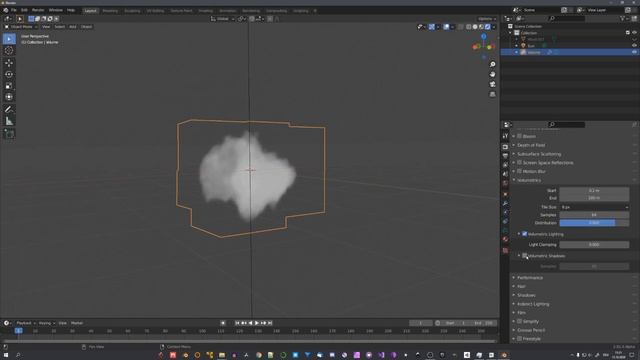Open the Render properties tab
Image resolution: width=640 pixels, height=360 pixels.
(x=505, y=147)
